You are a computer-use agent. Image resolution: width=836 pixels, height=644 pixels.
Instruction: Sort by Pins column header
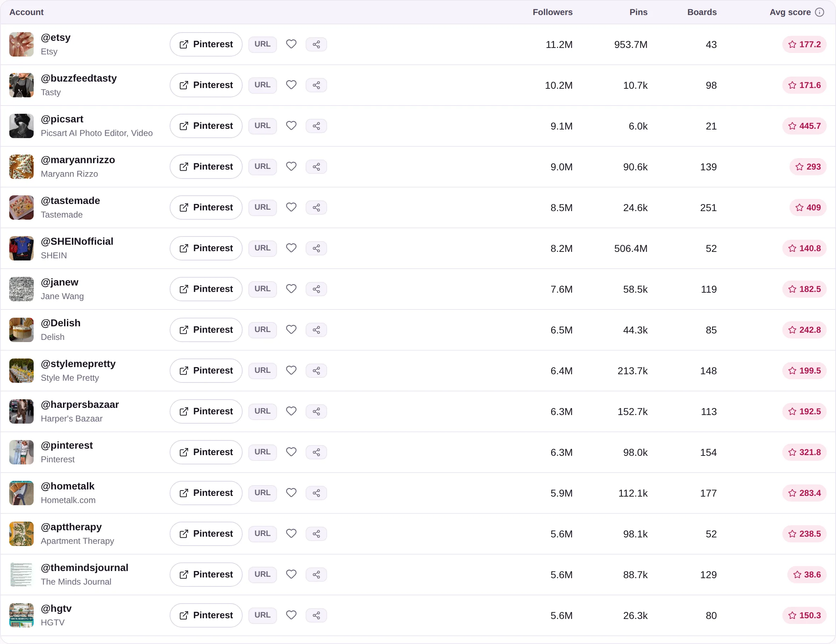[638, 12]
